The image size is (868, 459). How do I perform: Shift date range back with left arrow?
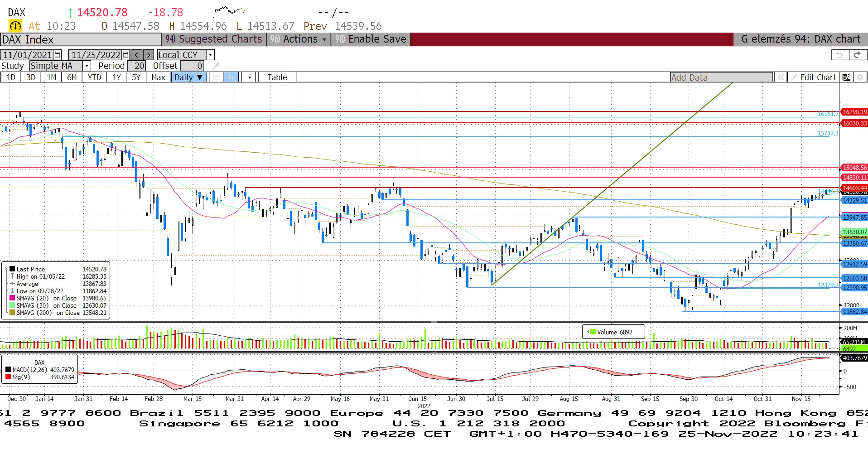[136, 55]
